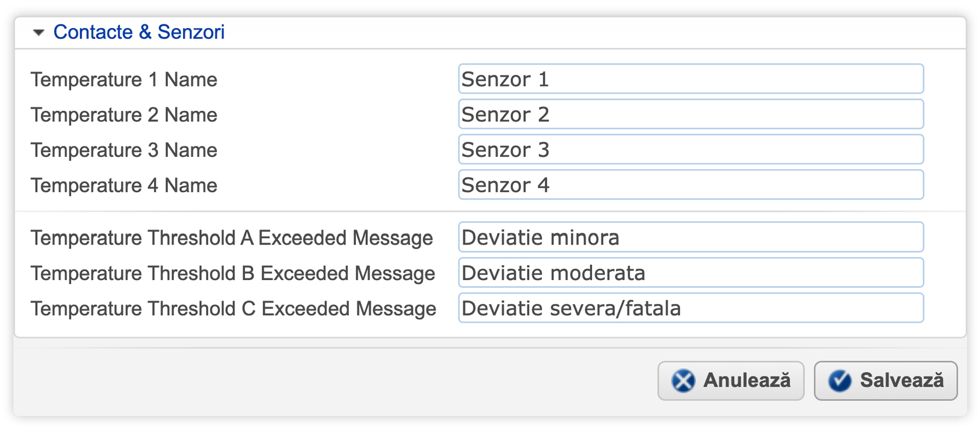The height and width of the screenshot is (430, 980).
Task: Click the Temperature 4 Name label
Action: (124, 186)
